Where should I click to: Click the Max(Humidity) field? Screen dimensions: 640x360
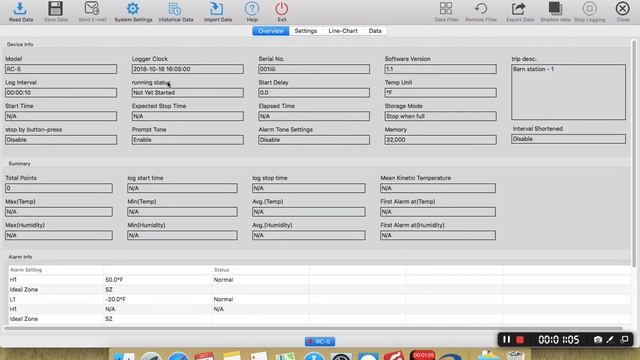tap(59, 236)
